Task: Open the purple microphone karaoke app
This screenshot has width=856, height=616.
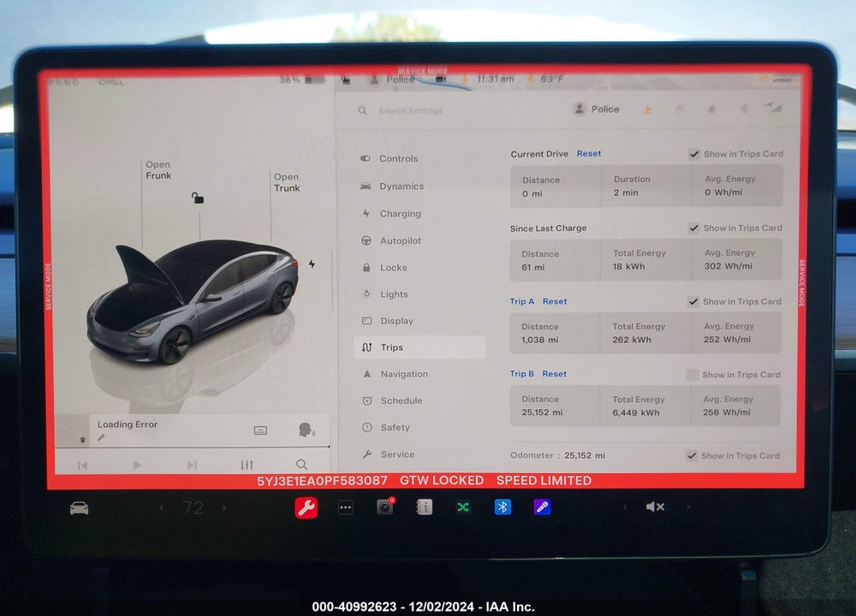Action: (542, 506)
